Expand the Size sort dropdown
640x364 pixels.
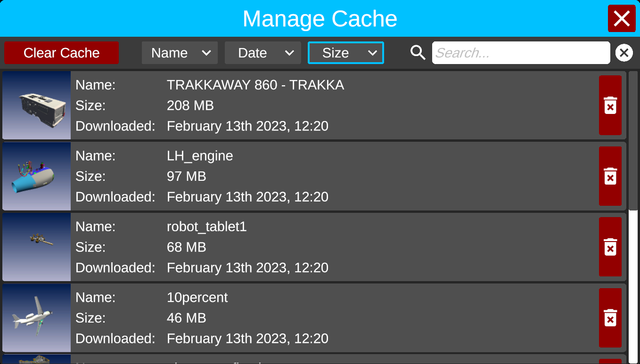tap(345, 53)
